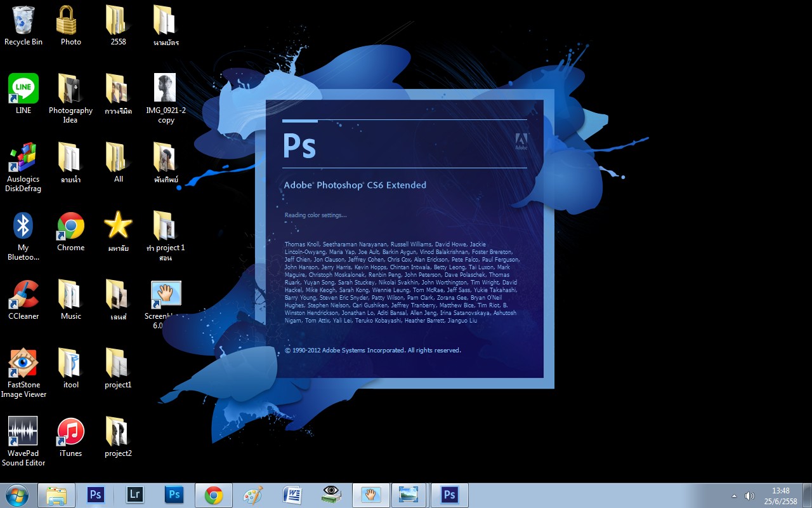Open the นามบัตร folder
The height and width of the screenshot is (508, 812).
[x=166, y=25]
